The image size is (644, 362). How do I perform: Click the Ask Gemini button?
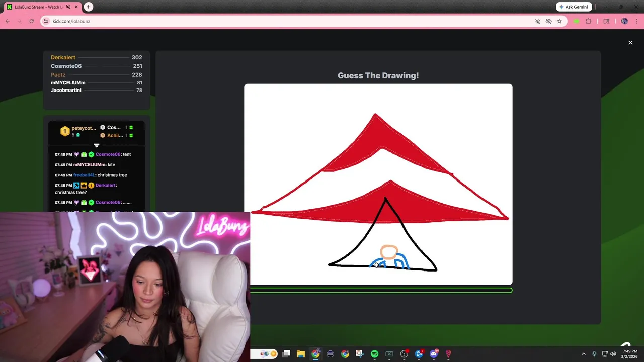click(x=574, y=7)
